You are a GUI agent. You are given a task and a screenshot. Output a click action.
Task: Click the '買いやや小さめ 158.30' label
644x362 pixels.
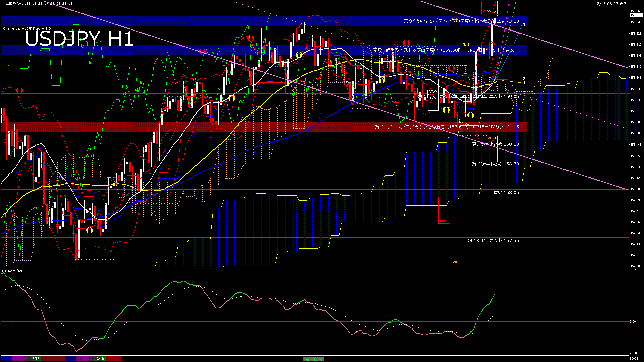495,164
